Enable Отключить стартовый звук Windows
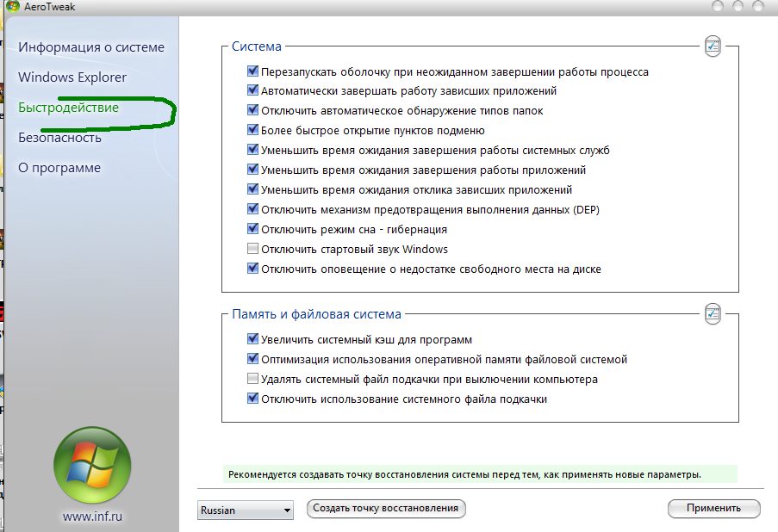 tap(252, 249)
